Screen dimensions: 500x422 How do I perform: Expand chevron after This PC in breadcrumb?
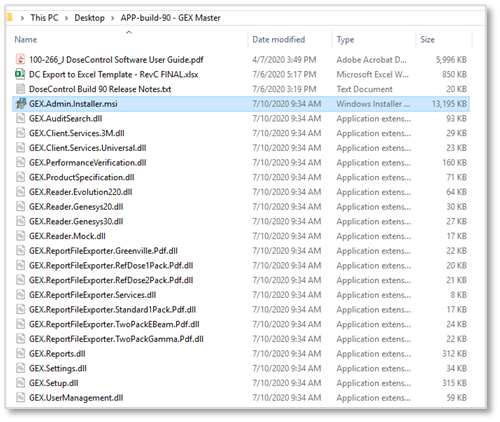[66, 18]
